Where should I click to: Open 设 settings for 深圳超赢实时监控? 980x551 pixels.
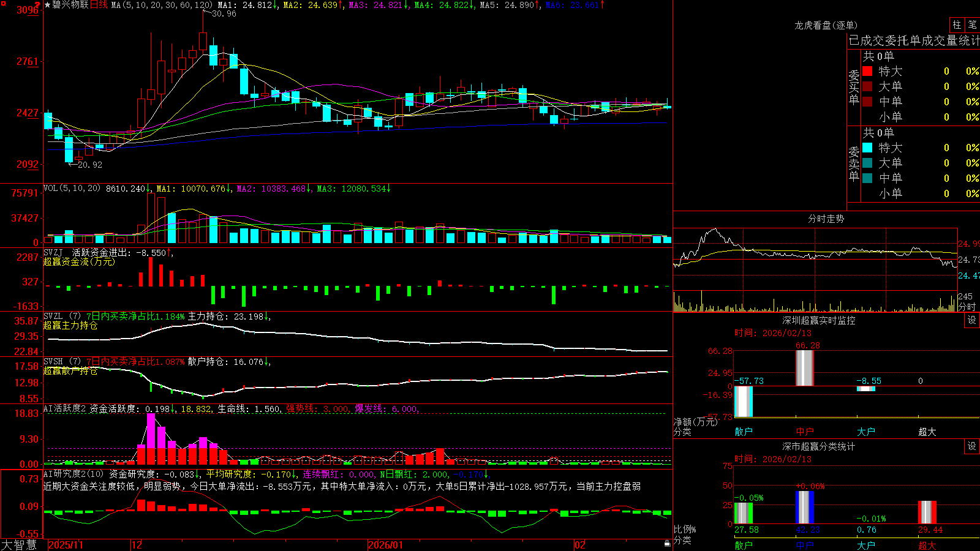pyautogui.click(x=972, y=320)
